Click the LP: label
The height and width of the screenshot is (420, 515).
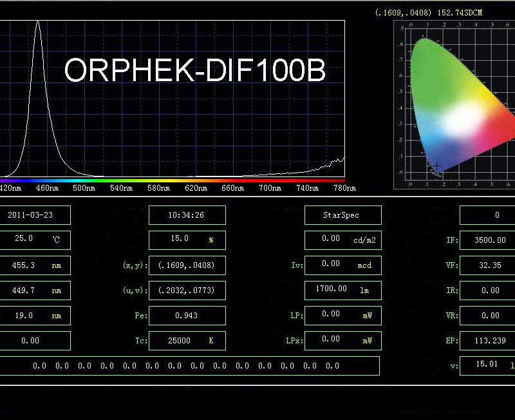[x=297, y=316]
